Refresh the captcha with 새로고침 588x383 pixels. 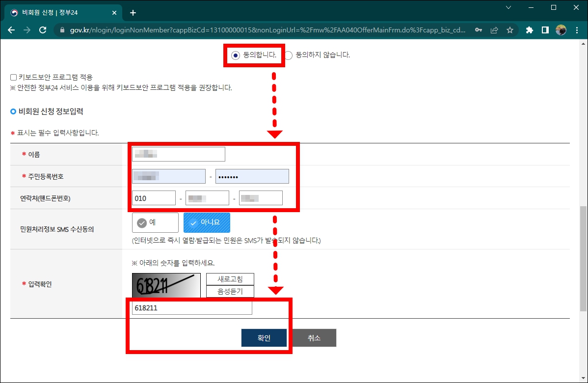(230, 278)
